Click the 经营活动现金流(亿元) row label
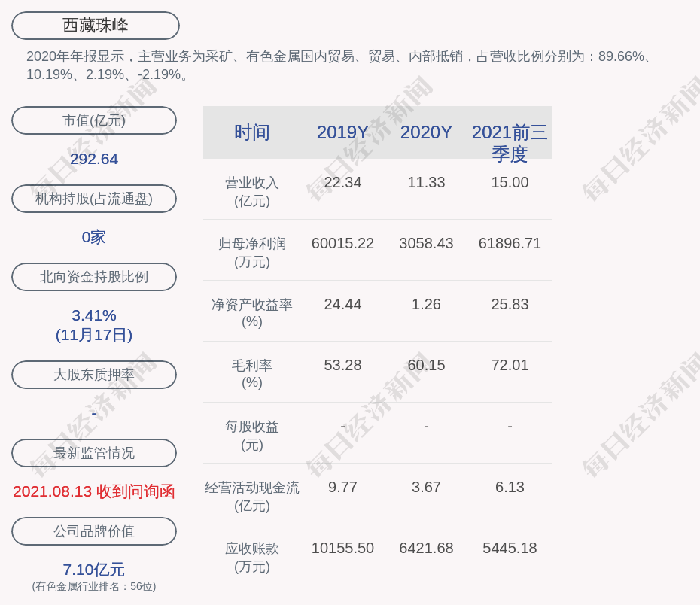700x605 pixels. [x=252, y=497]
